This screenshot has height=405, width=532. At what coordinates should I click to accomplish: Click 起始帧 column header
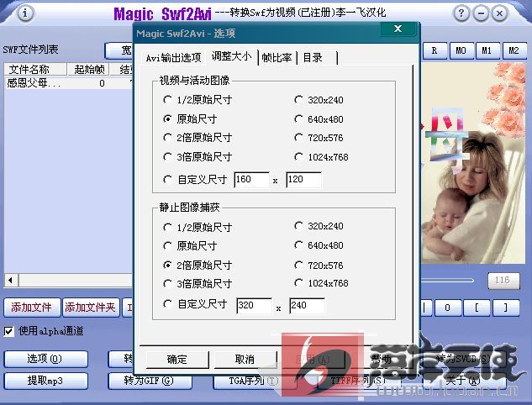(x=88, y=69)
